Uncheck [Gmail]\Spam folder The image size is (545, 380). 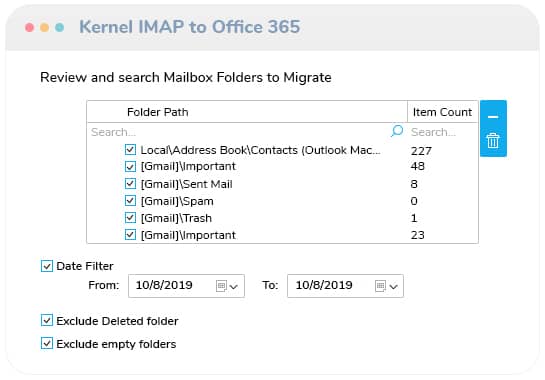click(130, 201)
